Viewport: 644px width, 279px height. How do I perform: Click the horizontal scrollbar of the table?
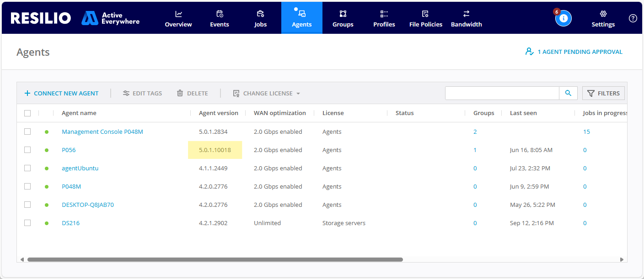point(215,259)
